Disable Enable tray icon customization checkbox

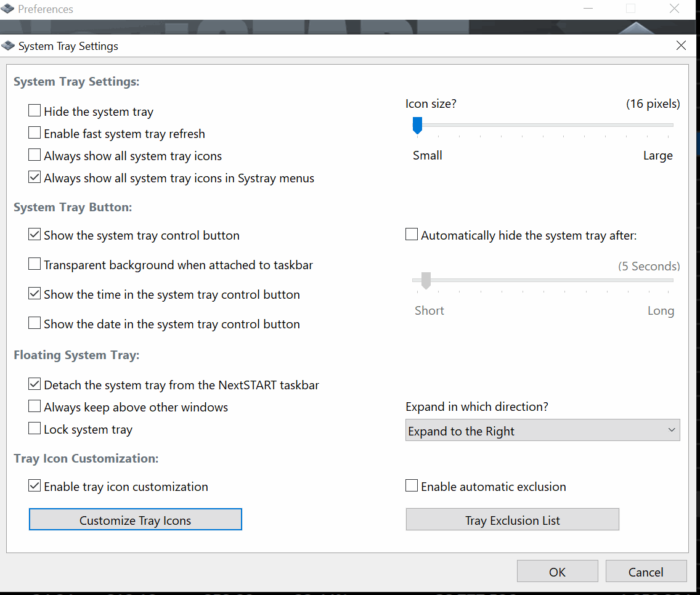point(35,487)
